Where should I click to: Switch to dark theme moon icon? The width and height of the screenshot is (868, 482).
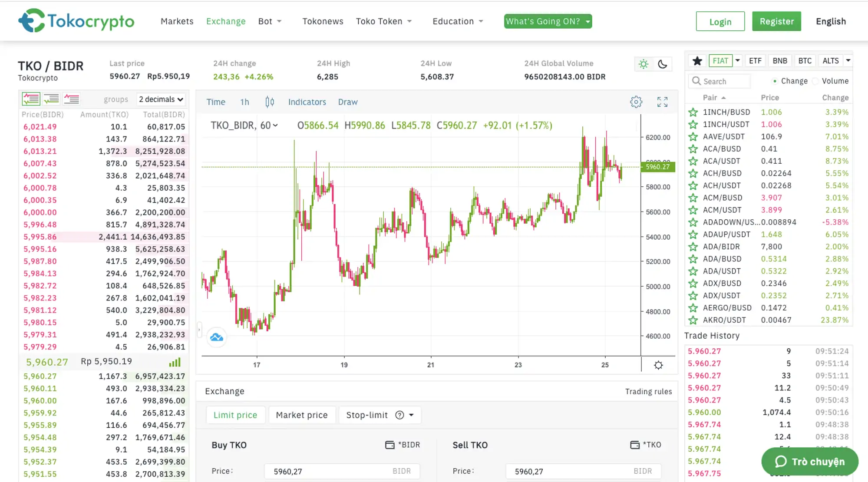coord(663,64)
